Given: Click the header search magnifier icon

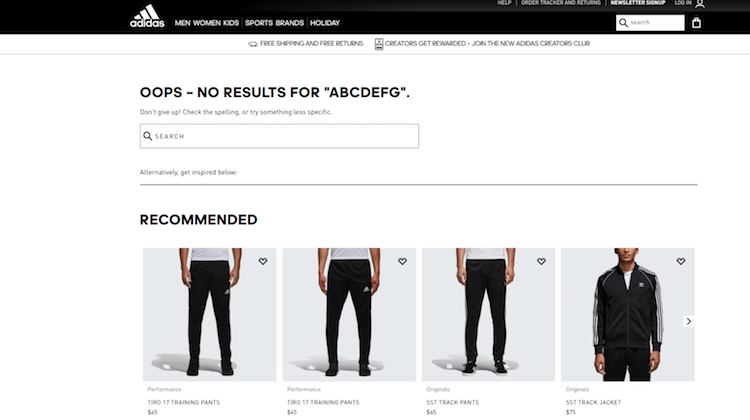Looking at the screenshot, I should (624, 22).
